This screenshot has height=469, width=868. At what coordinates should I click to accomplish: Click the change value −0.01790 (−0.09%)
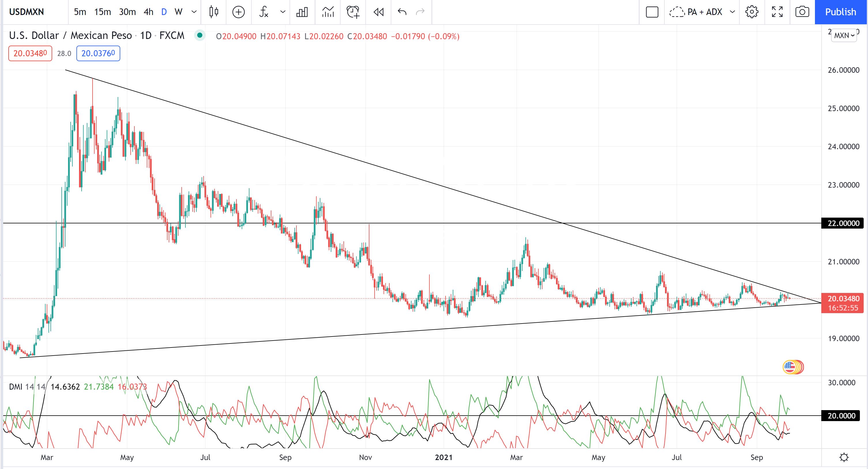tap(425, 36)
